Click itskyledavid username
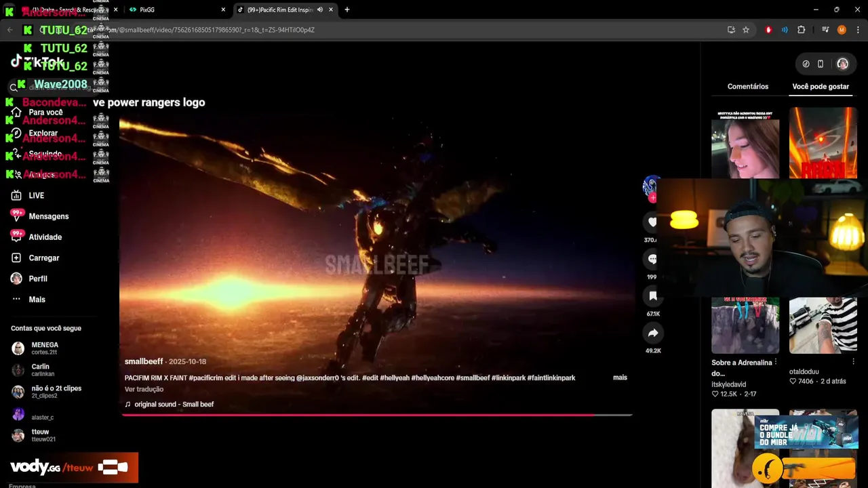The height and width of the screenshot is (488, 868). tap(728, 384)
